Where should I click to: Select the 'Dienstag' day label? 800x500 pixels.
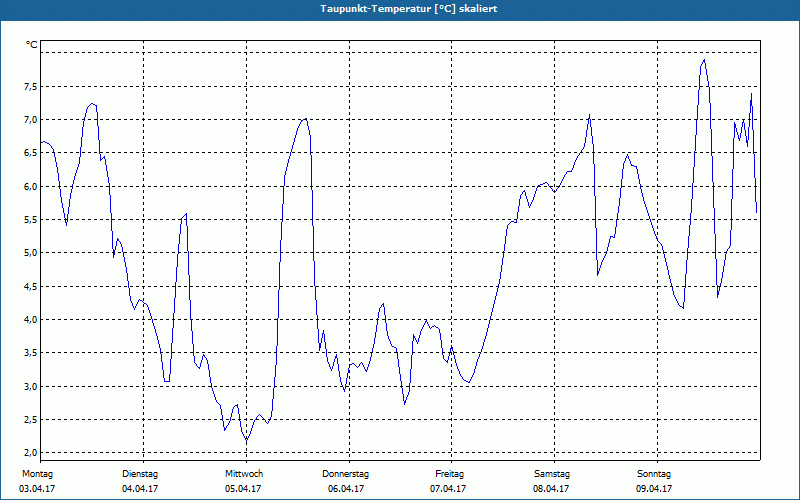(140, 474)
